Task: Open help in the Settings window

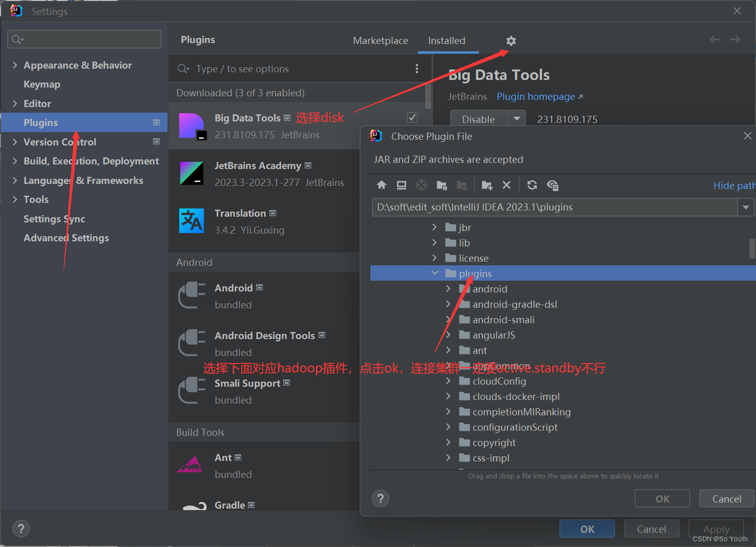Action: (20, 529)
